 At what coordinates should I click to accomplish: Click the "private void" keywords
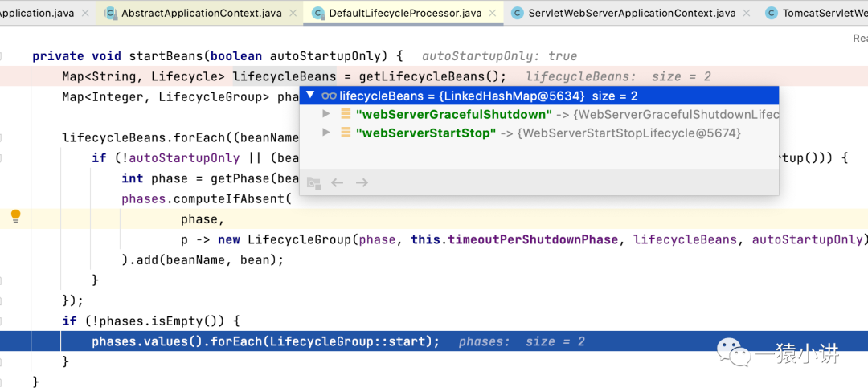tap(77, 56)
